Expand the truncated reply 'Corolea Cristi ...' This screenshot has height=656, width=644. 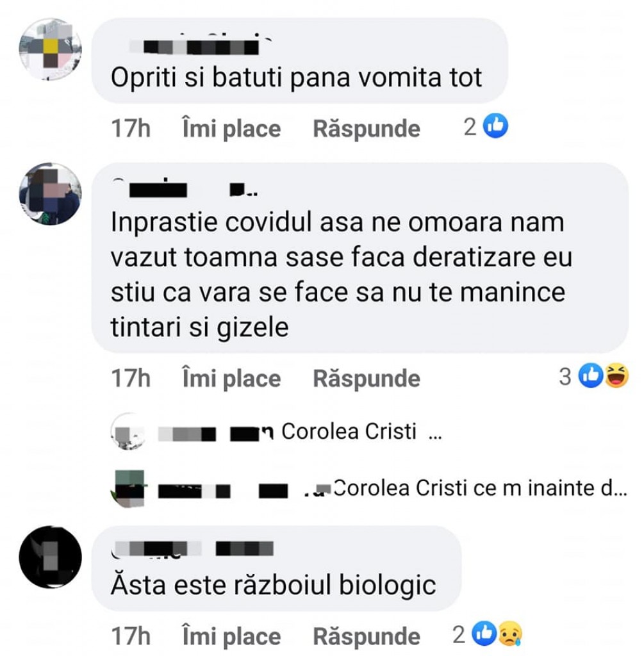(361, 431)
